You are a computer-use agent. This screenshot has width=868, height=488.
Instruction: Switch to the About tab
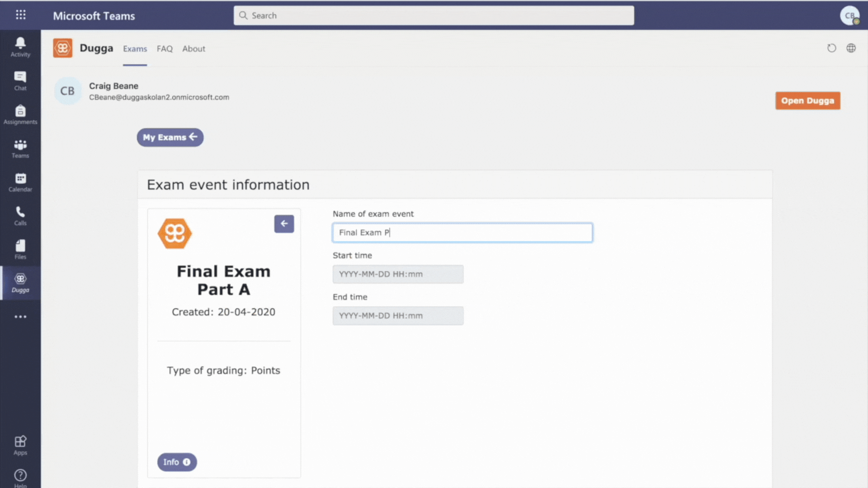(193, 49)
